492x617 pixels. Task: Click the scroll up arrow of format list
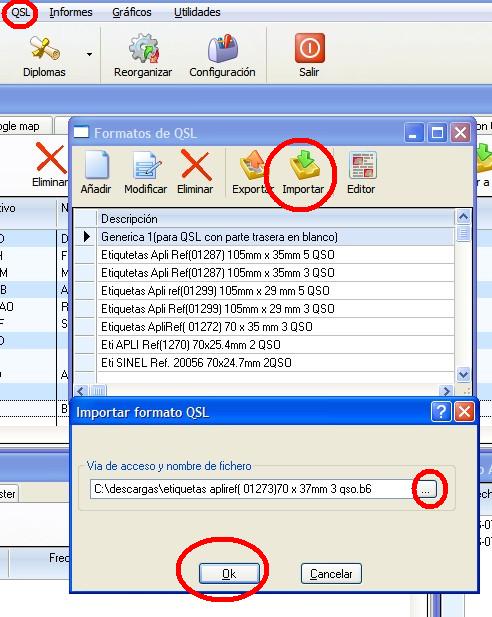[463, 216]
